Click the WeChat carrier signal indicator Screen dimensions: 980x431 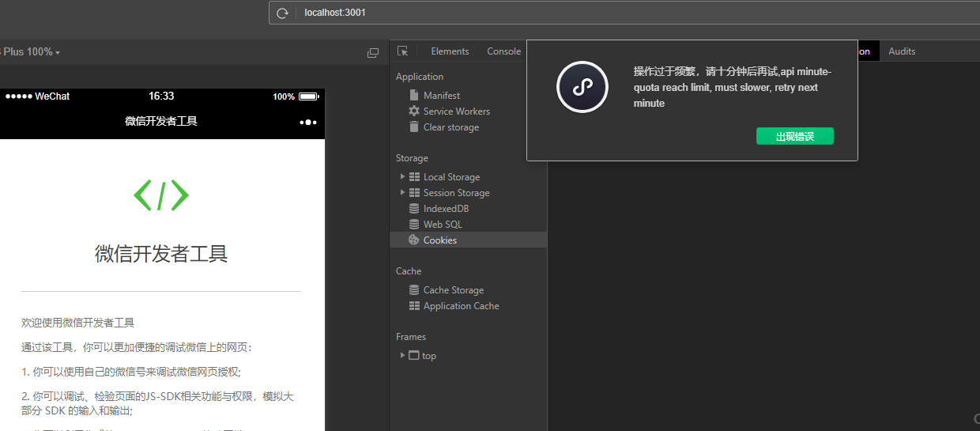click(37, 96)
